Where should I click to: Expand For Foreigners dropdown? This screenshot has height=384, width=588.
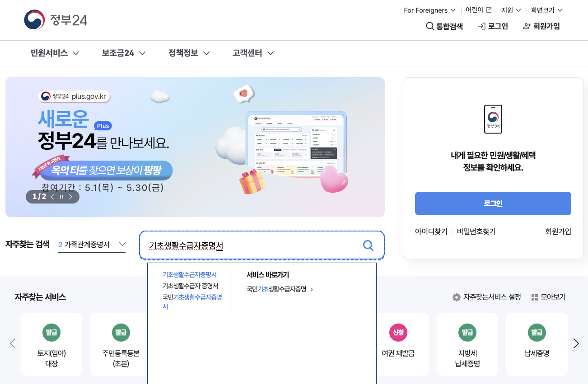(x=429, y=10)
